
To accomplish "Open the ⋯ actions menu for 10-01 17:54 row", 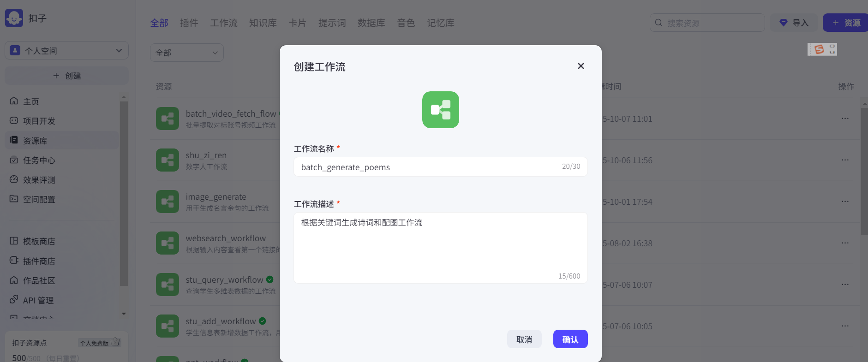I will tap(845, 202).
